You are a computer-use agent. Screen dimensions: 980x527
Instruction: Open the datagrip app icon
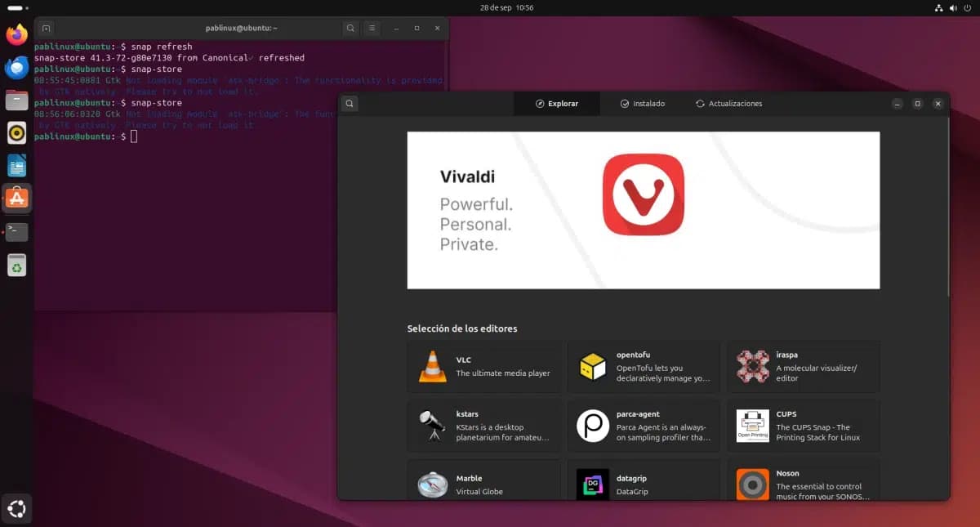592,484
